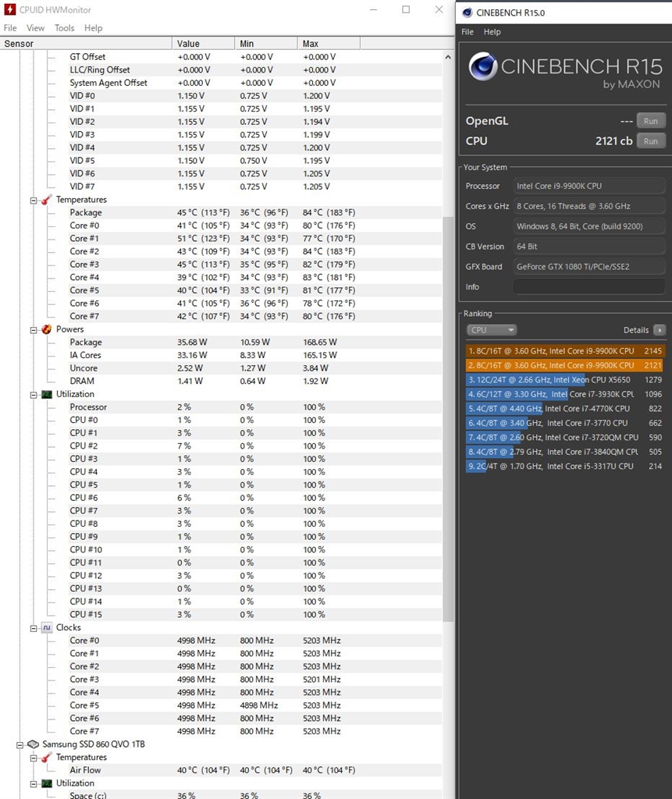Image resolution: width=672 pixels, height=799 pixels.
Task: Select ranking entry 2 scoring 2121
Action: [x=565, y=365]
